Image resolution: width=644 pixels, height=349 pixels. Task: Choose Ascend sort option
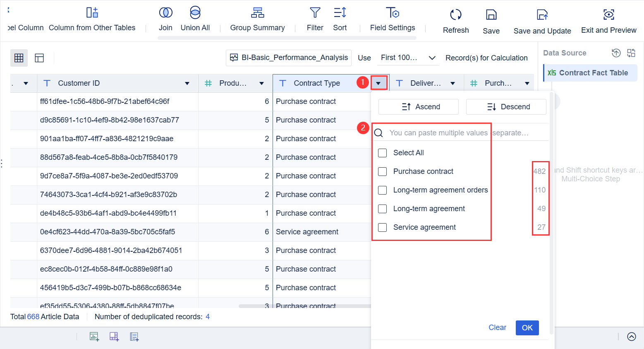tap(418, 107)
